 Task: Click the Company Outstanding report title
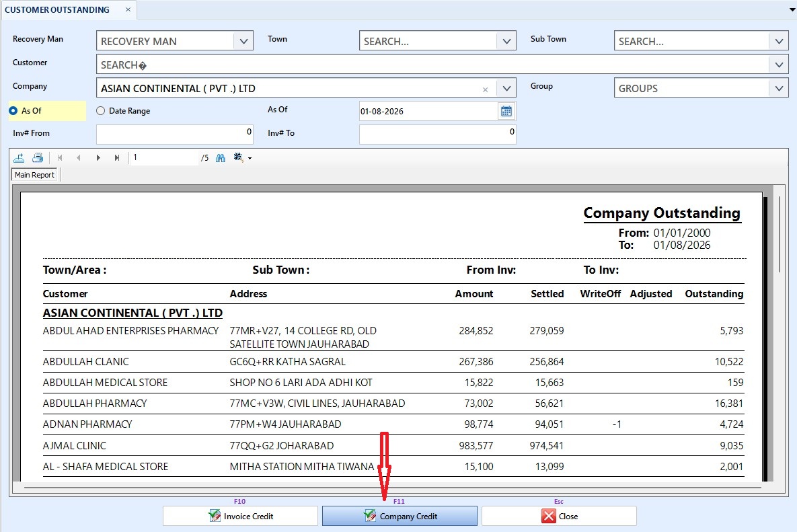point(662,213)
